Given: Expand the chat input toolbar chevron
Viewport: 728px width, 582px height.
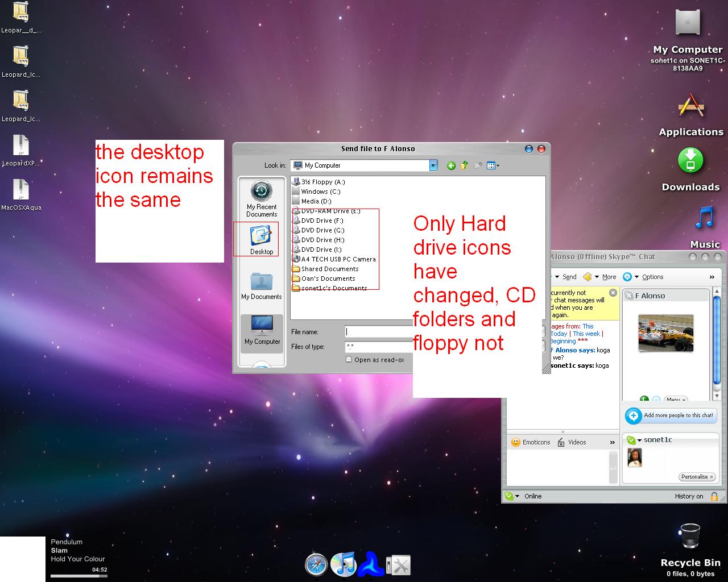Looking at the screenshot, I should pyautogui.click(x=612, y=442).
